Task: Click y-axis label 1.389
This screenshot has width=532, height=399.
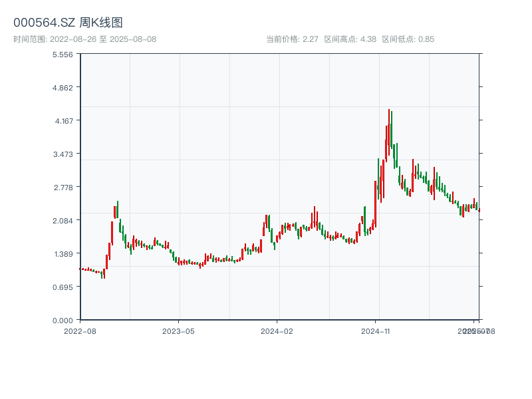Action: tap(63, 254)
